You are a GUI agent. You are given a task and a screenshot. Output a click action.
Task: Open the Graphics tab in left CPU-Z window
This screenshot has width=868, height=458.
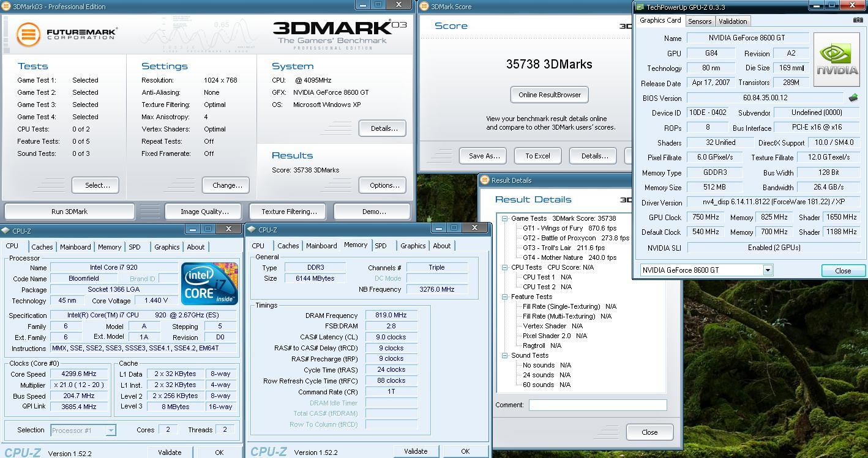tap(166, 247)
